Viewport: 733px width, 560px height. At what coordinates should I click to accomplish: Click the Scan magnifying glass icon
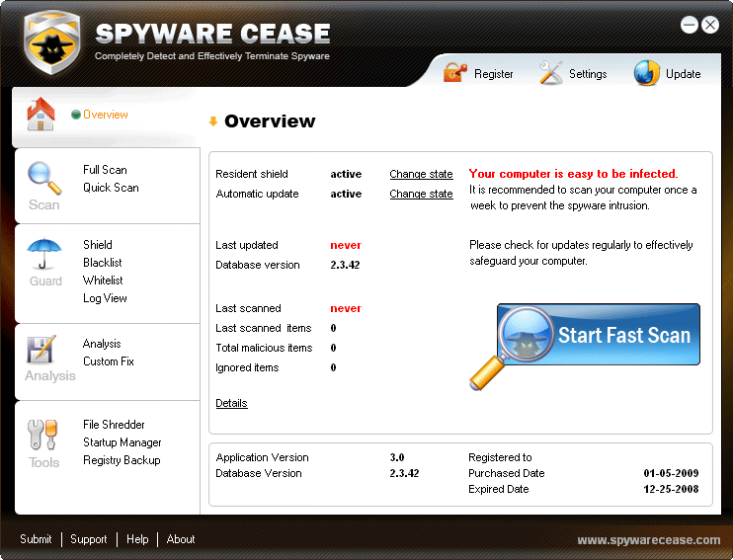click(43, 178)
